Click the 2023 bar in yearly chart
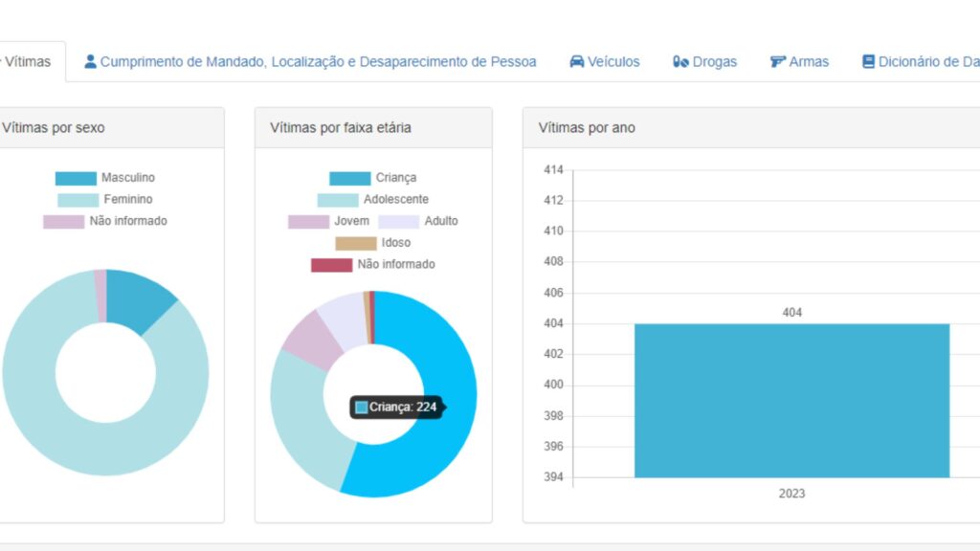Image resolution: width=980 pixels, height=551 pixels. tap(791, 400)
